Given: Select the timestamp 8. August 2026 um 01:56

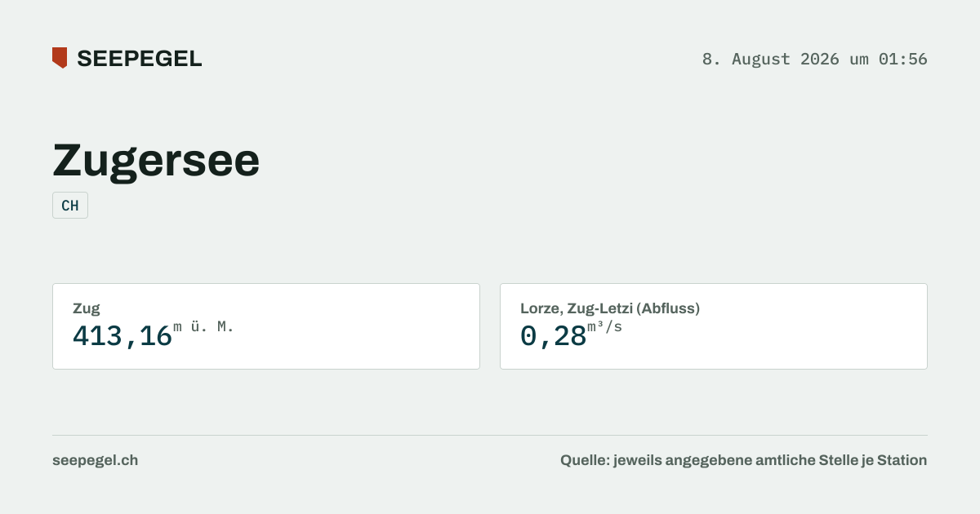Looking at the screenshot, I should (x=815, y=59).
